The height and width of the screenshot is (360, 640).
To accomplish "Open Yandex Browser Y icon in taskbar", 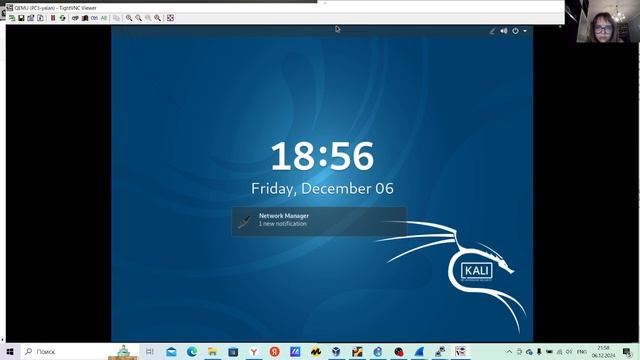I will 254,351.
